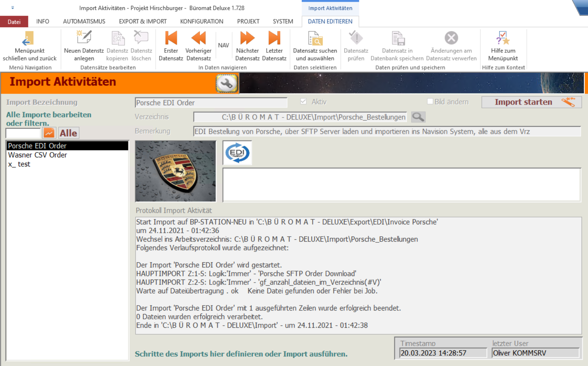Switch to the EXPORT & IMPORT tab
Viewport: 588px width, 366px height.
tap(143, 21)
